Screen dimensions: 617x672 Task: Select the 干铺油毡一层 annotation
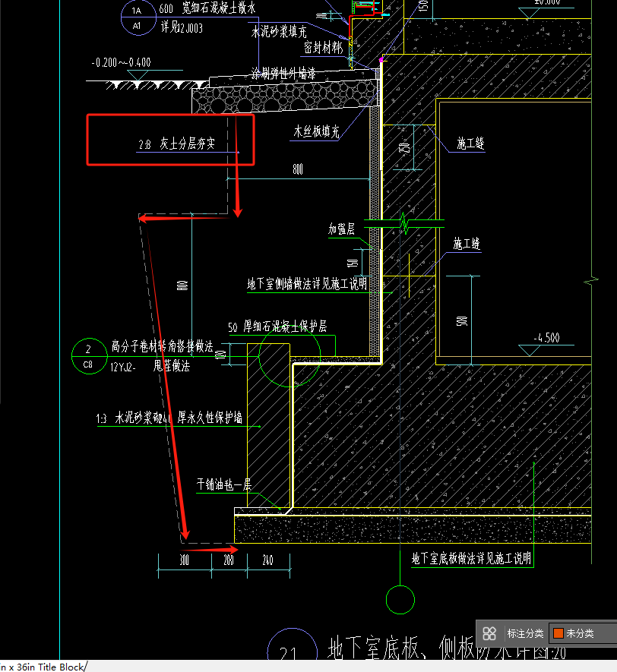(x=224, y=484)
